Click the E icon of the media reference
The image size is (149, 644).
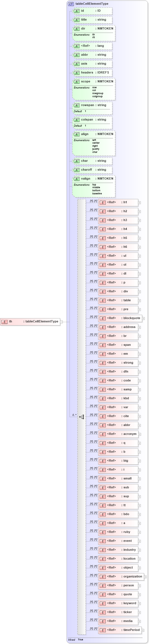(x=103, y=621)
